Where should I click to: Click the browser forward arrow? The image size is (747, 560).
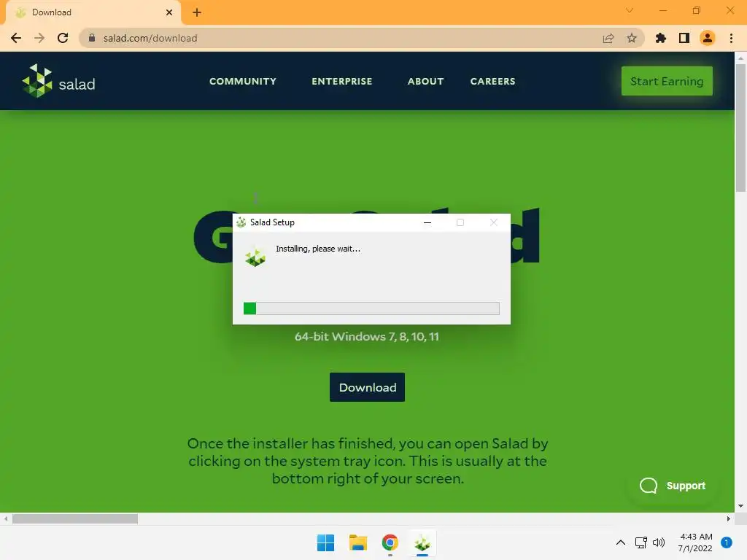[x=39, y=38]
